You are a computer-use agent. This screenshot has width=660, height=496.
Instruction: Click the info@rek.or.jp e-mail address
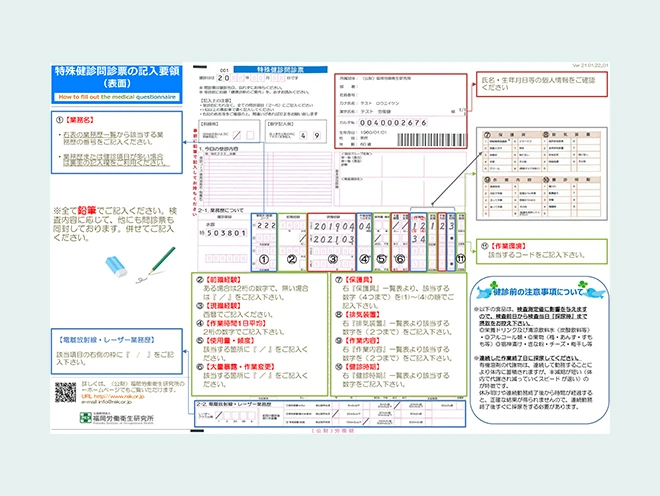(115, 402)
